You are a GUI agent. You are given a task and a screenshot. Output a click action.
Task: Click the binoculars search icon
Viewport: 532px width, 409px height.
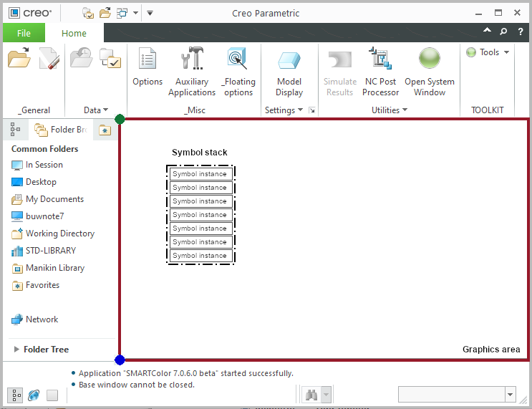tap(311, 395)
